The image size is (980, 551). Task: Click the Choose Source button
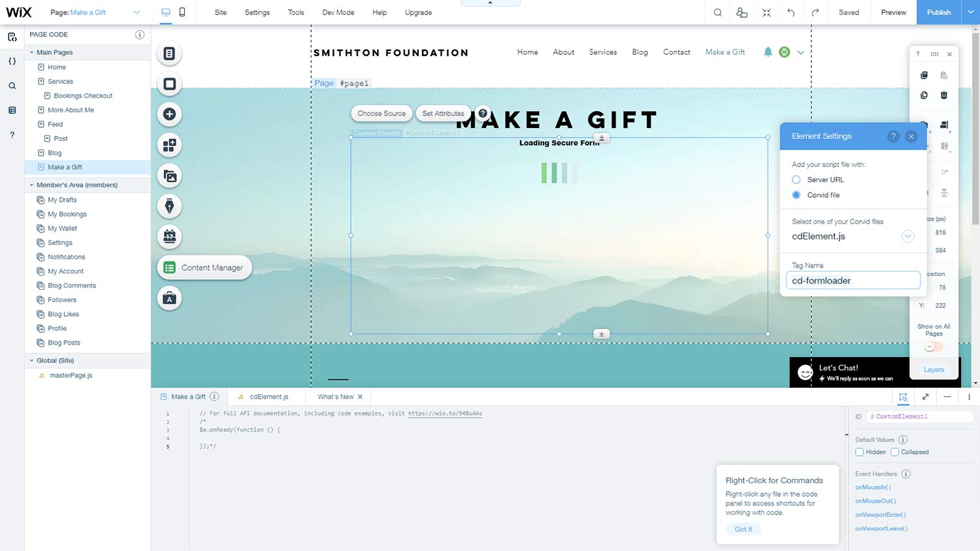tap(382, 113)
